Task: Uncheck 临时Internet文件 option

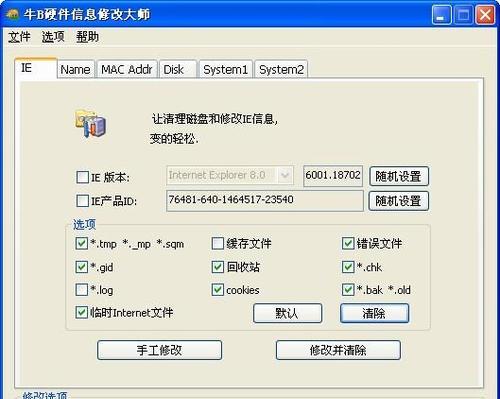Action: [x=82, y=312]
